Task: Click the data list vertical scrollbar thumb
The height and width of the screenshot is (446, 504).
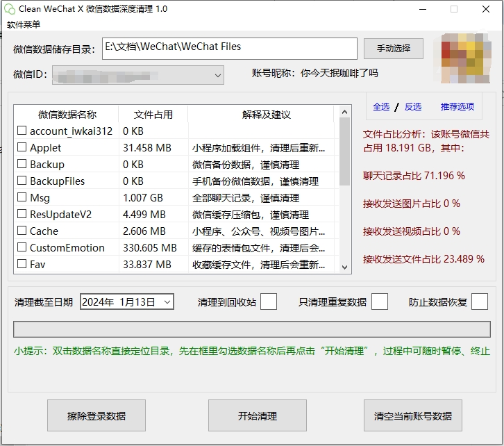Action: [344, 151]
